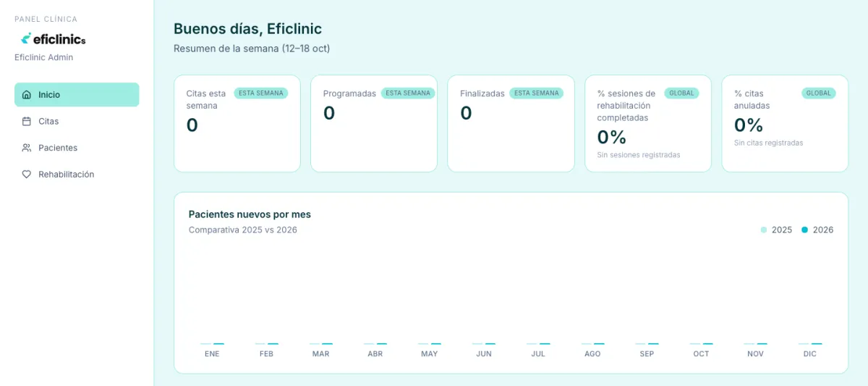Click the OCT label on chart axis
868x386 pixels.
click(701, 354)
